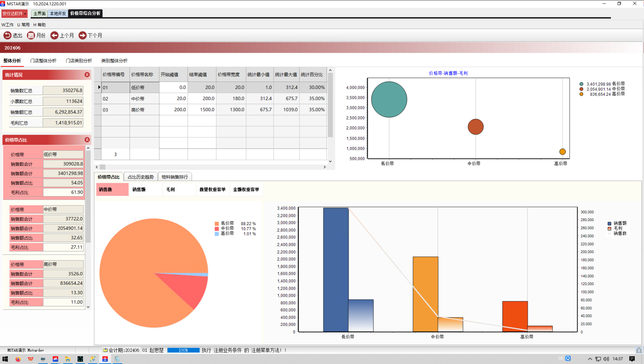
Task: Select the 销售额 metric button
Action: coord(145,190)
